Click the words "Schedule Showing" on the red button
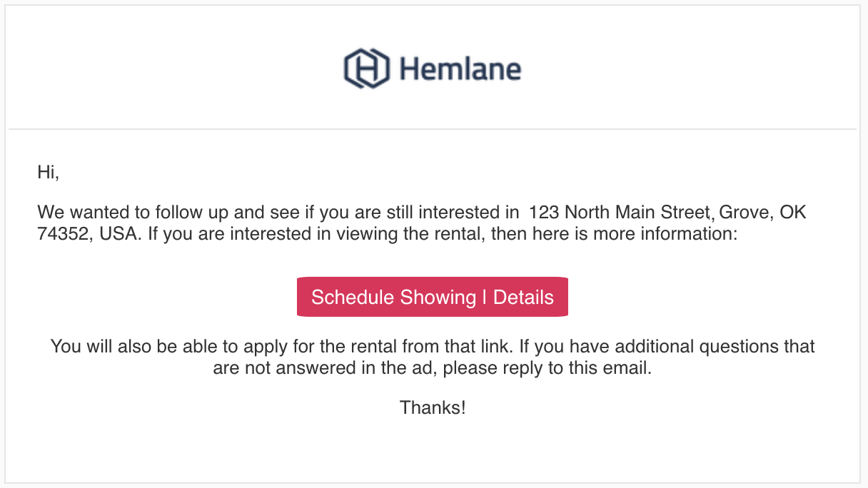Screen dimensions: 868x488 click(393, 297)
